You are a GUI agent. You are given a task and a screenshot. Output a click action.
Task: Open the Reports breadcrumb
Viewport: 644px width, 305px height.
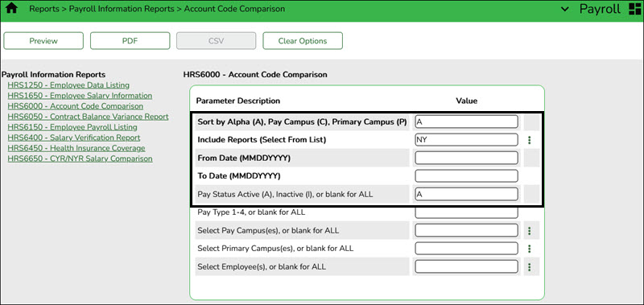pyautogui.click(x=44, y=9)
